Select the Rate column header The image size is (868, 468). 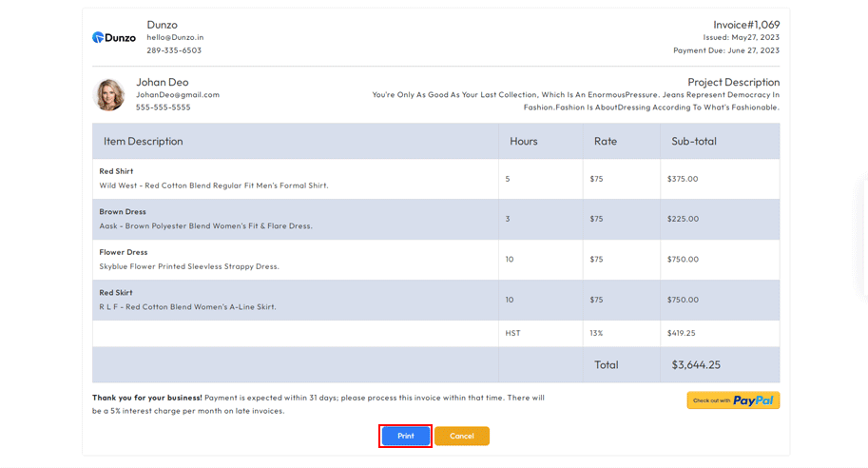(605, 141)
